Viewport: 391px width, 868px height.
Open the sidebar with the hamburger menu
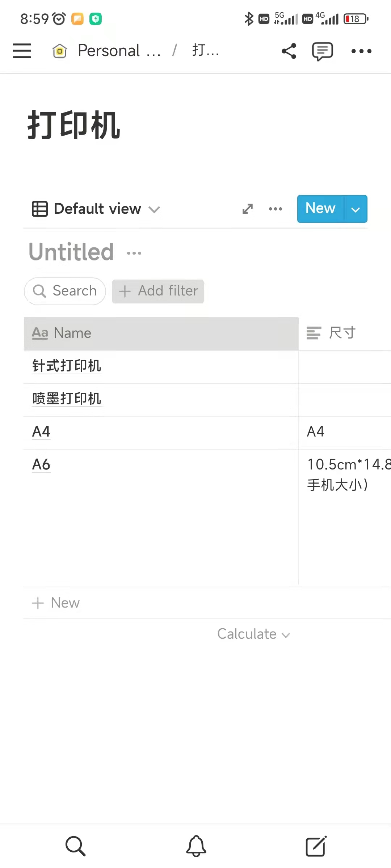(22, 51)
